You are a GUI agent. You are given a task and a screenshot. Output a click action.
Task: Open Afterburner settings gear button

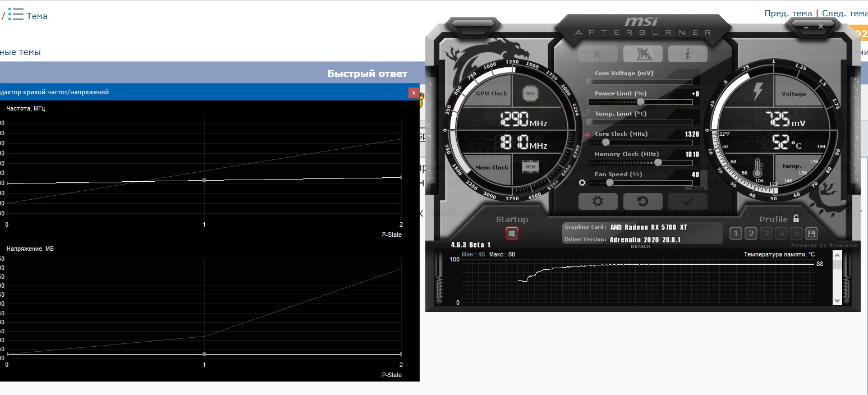click(598, 201)
